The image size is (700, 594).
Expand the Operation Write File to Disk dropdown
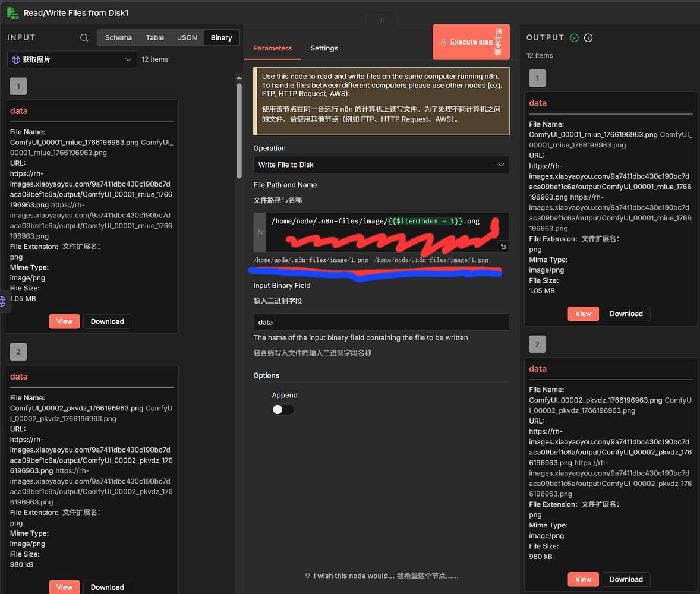point(381,165)
